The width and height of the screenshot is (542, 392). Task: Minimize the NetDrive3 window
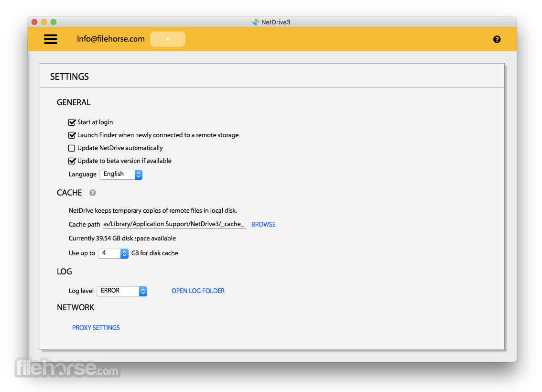coord(44,22)
